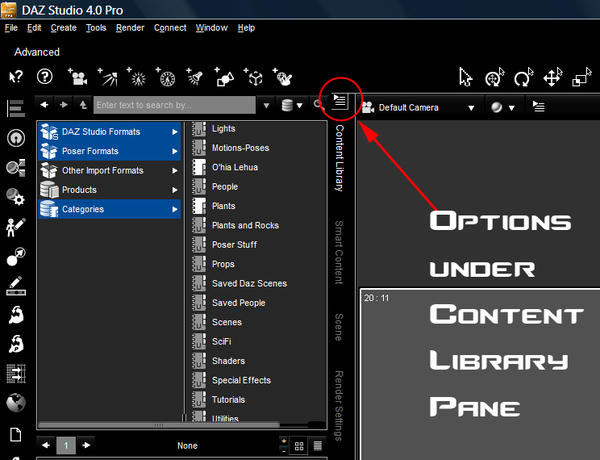
Task: Go up one level in Content Library
Action: [x=83, y=104]
